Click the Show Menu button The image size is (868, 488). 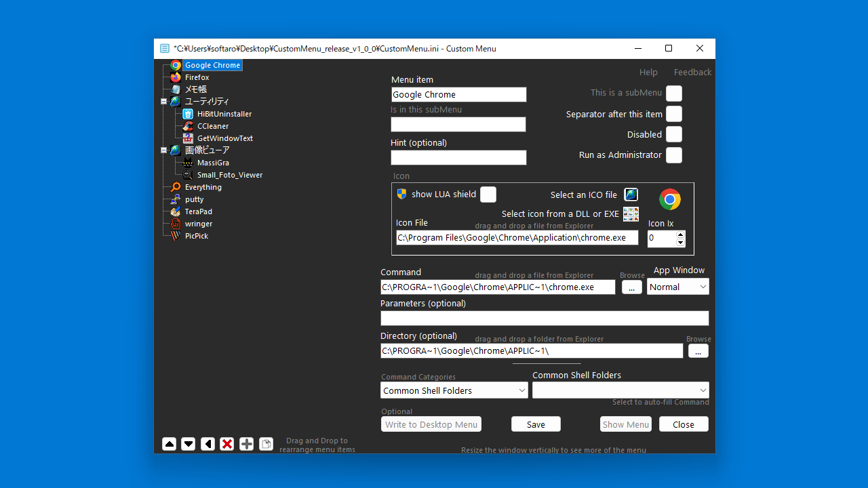pyautogui.click(x=626, y=424)
